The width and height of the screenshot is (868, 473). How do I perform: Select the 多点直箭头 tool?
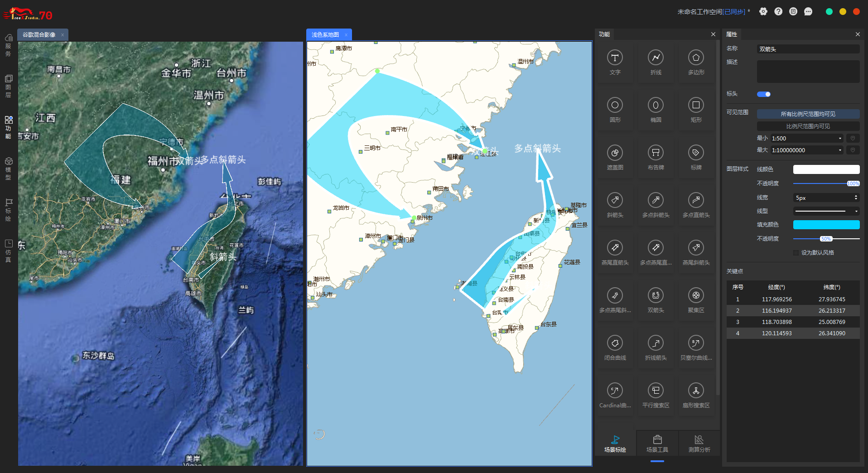pyautogui.click(x=696, y=205)
